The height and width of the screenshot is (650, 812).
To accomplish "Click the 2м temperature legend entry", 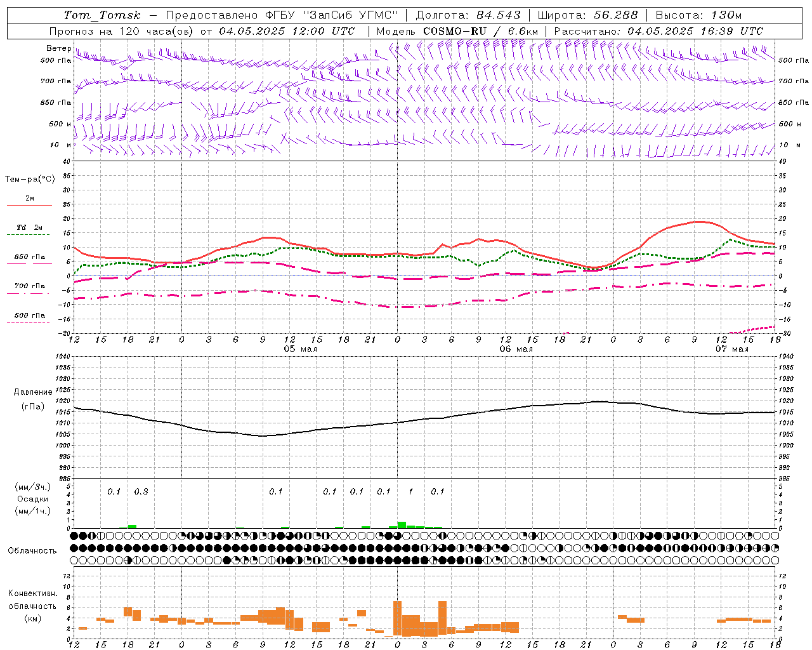I will click(x=30, y=201).
